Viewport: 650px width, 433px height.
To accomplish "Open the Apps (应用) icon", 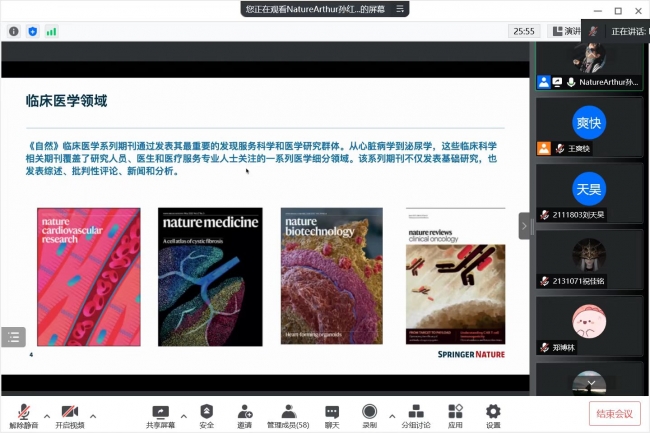I will [455, 416].
